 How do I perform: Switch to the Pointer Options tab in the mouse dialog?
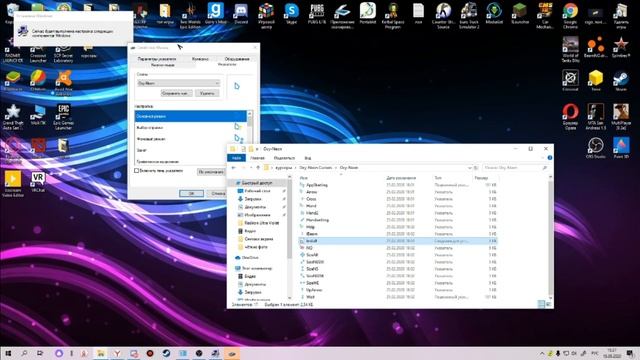pos(157,59)
